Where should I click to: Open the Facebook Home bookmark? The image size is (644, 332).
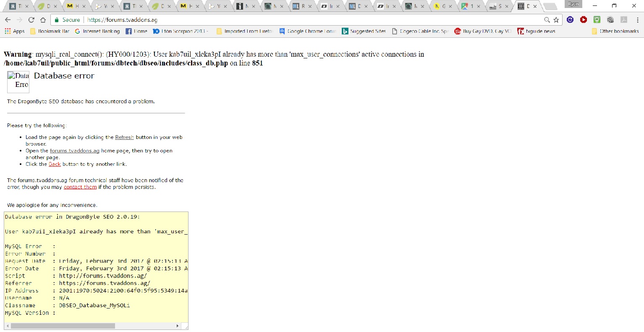click(x=136, y=31)
